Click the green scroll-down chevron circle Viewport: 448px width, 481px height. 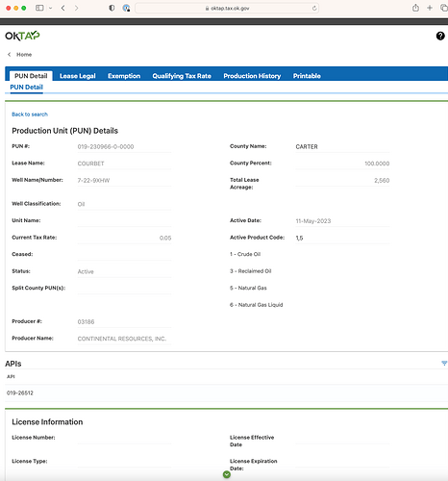[227, 474]
